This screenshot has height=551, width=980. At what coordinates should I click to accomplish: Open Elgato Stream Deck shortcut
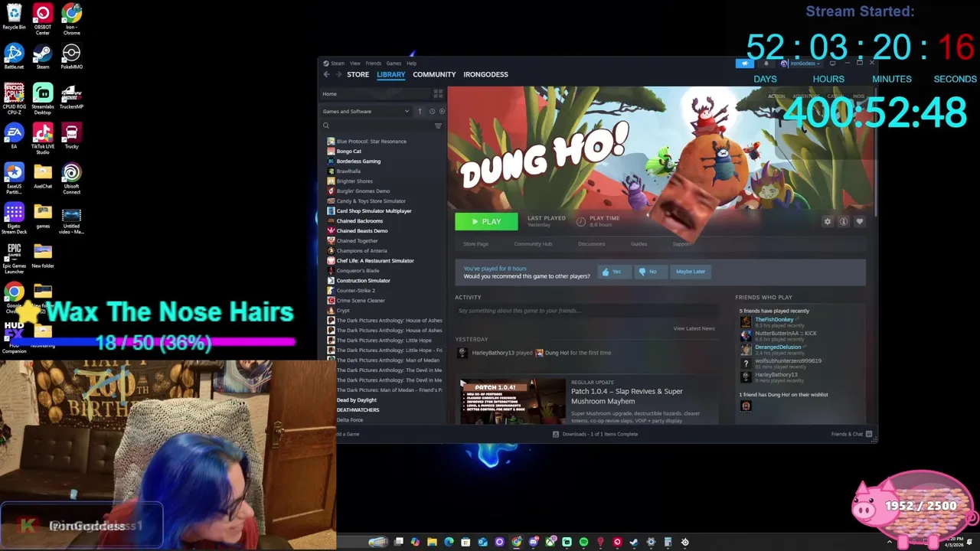pyautogui.click(x=14, y=218)
